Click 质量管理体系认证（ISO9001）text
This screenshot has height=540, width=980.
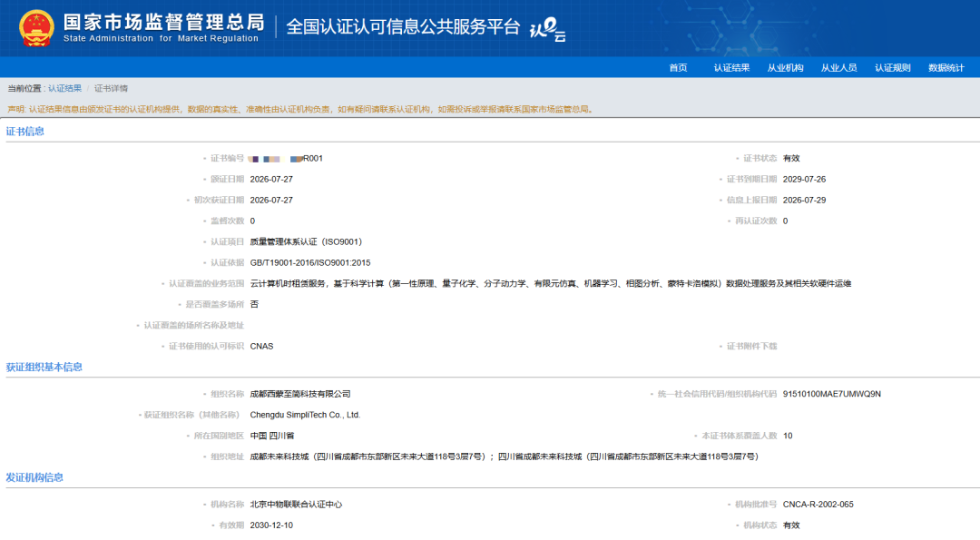coord(307,242)
